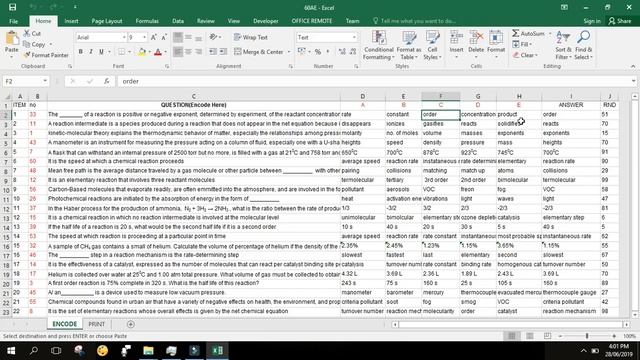
Task: Select center alignment icon
Action: pos(188,52)
